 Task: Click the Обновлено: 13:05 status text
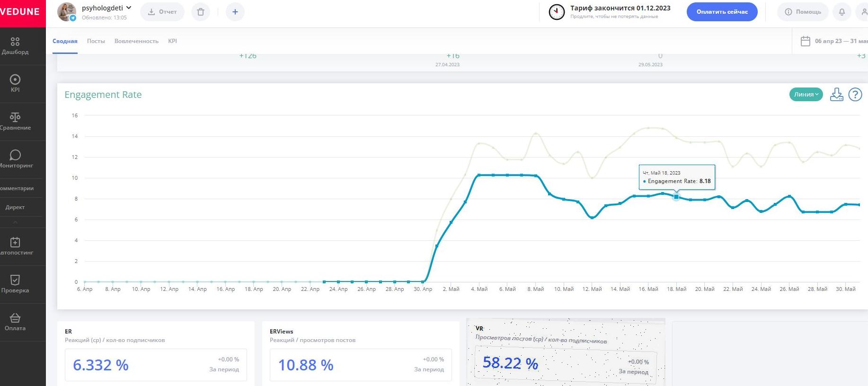[104, 18]
